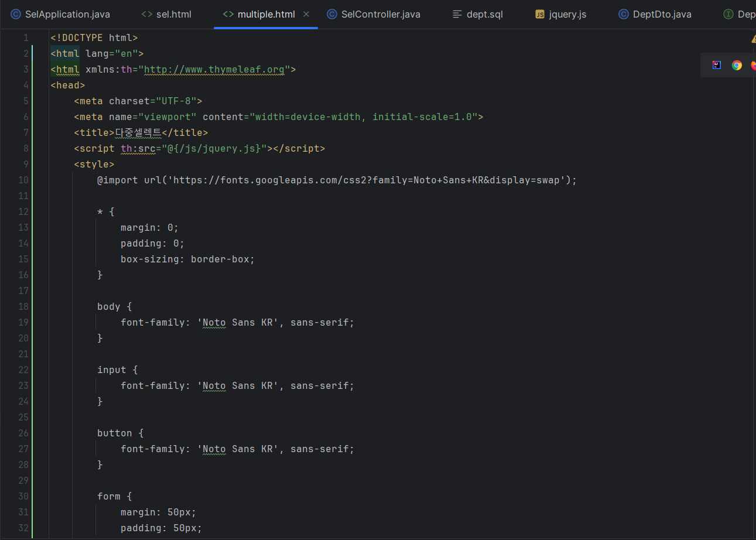Click the "margin: 0;" declaration
Image resolution: width=756 pixels, height=540 pixels.
(x=150, y=228)
